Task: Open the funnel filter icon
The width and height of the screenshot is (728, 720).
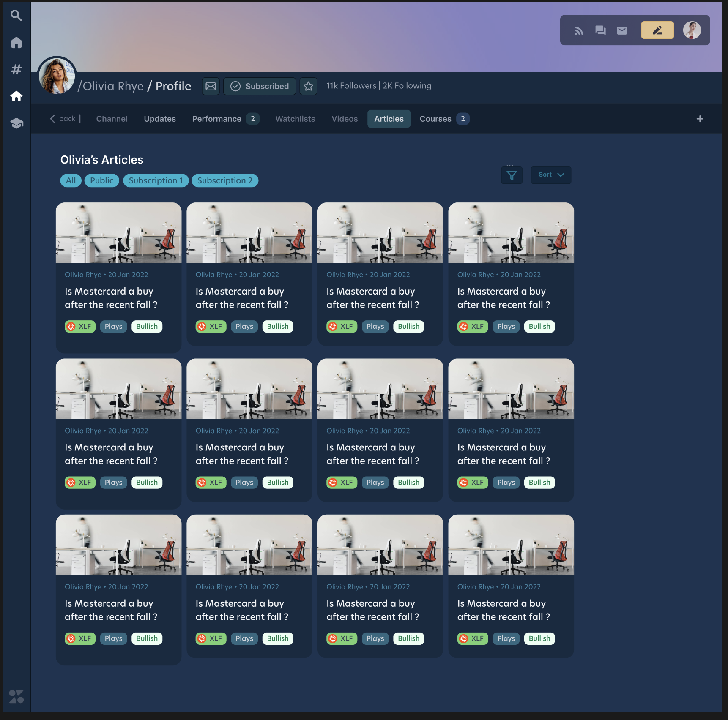Action: coord(512,175)
